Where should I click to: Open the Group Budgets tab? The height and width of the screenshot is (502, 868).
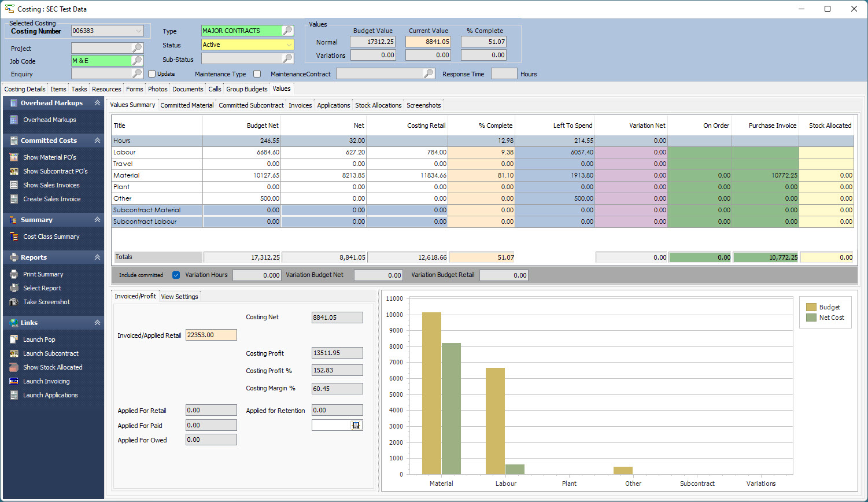pos(246,89)
